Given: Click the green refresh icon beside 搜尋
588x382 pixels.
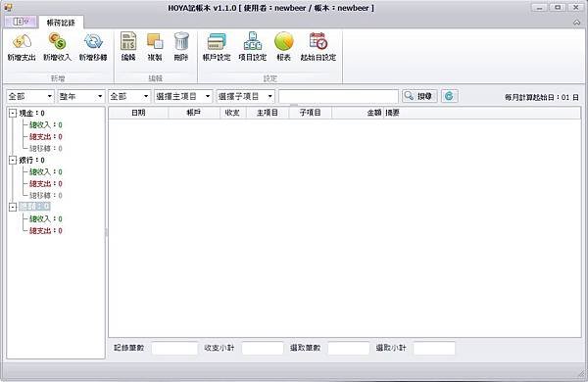Looking at the screenshot, I should [x=449, y=96].
